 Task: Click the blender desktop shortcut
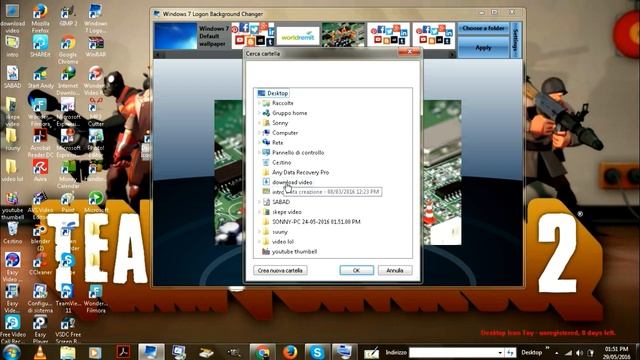pyautogui.click(x=40, y=237)
